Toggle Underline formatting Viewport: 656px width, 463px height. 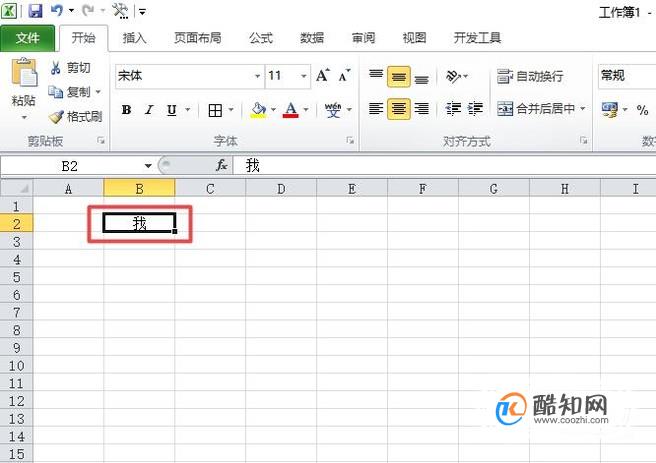coord(172,110)
